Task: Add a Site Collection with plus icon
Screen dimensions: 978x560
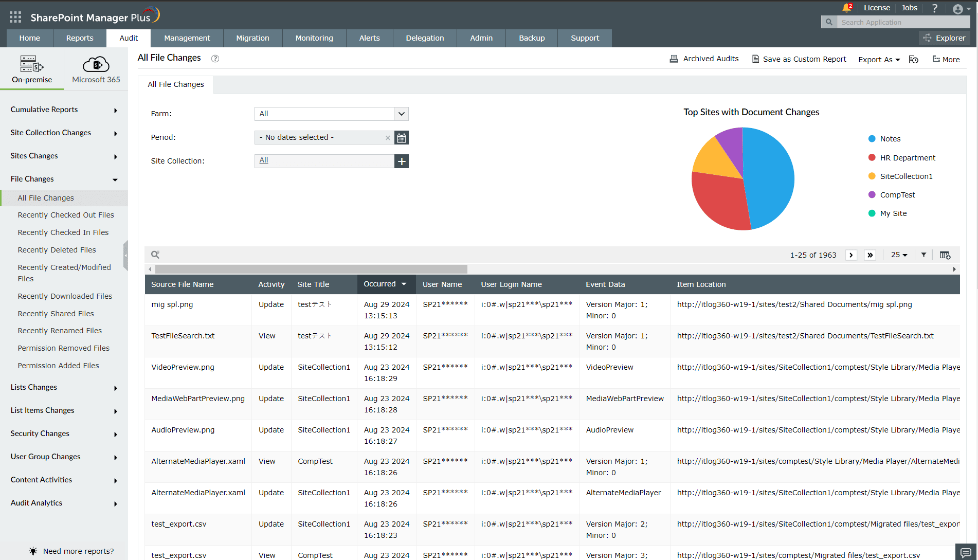Action: click(x=402, y=161)
